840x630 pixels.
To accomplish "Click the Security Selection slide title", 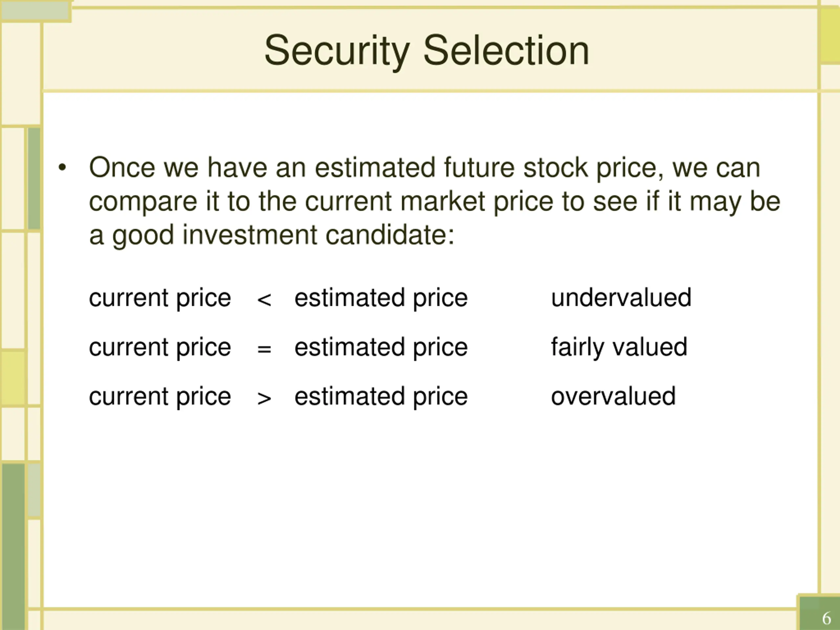I will click(427, 51).
